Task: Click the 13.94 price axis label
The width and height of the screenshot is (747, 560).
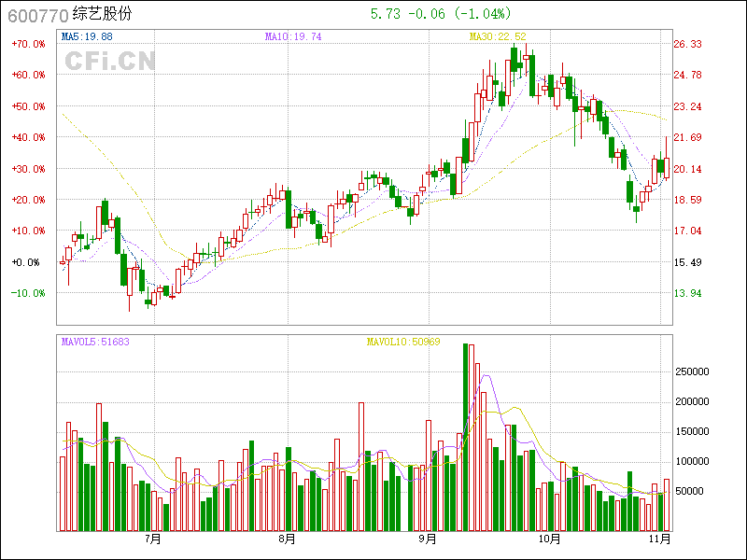Action: coord(688,293)
